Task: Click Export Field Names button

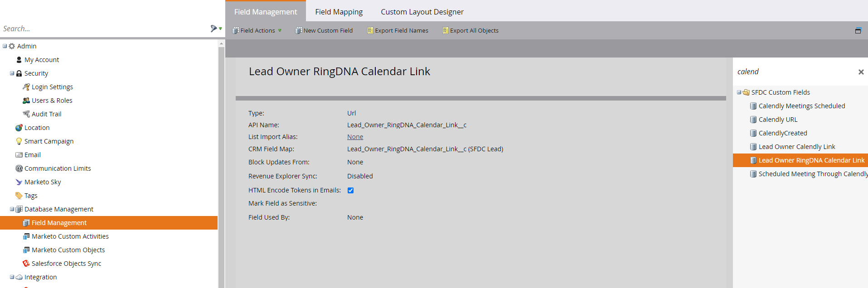Action: 398,31
